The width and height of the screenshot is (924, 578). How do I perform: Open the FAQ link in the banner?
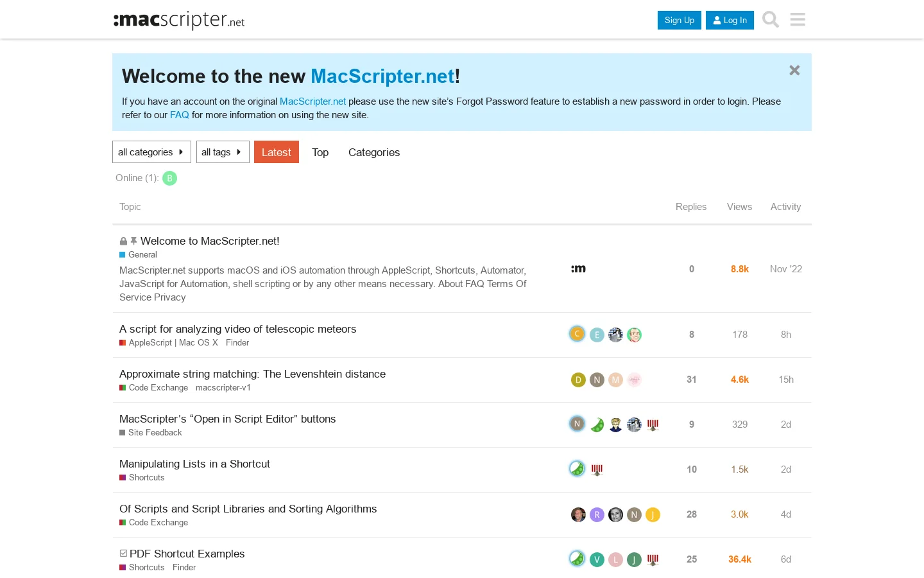pos(180,115)
